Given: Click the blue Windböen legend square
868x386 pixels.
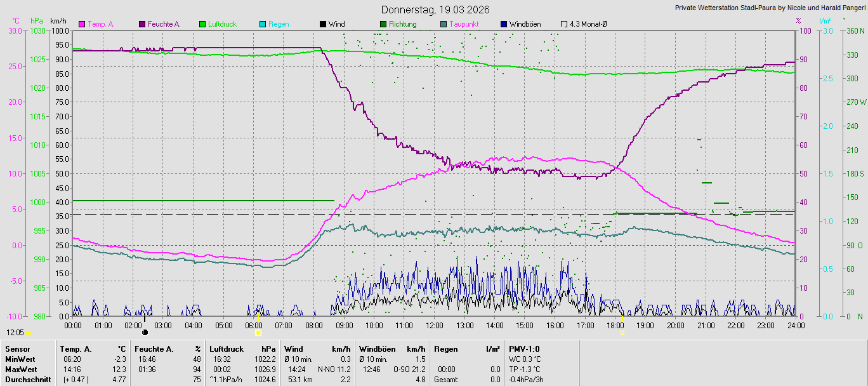Looking at the screenshot, I should pos(504,24).
